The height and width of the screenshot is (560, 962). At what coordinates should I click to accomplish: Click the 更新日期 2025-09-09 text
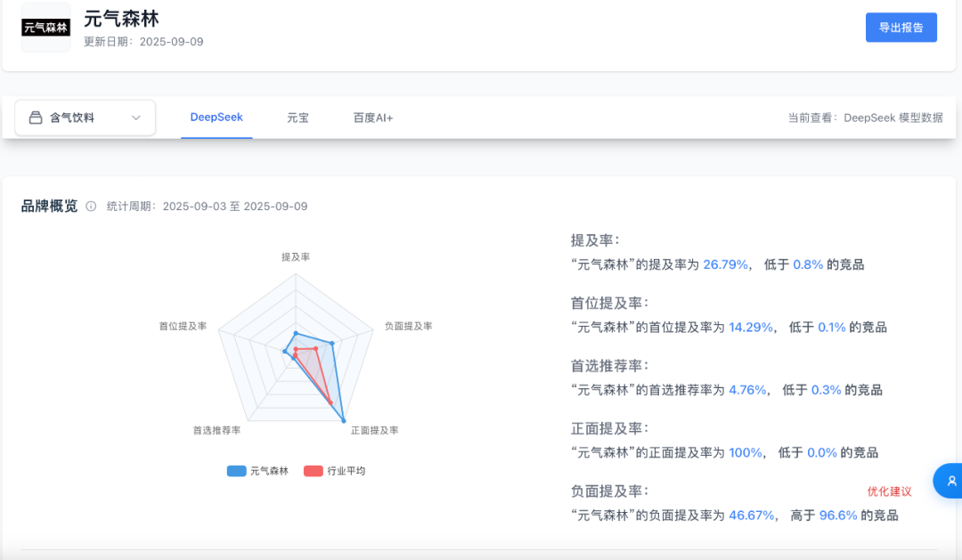(143, 42)
